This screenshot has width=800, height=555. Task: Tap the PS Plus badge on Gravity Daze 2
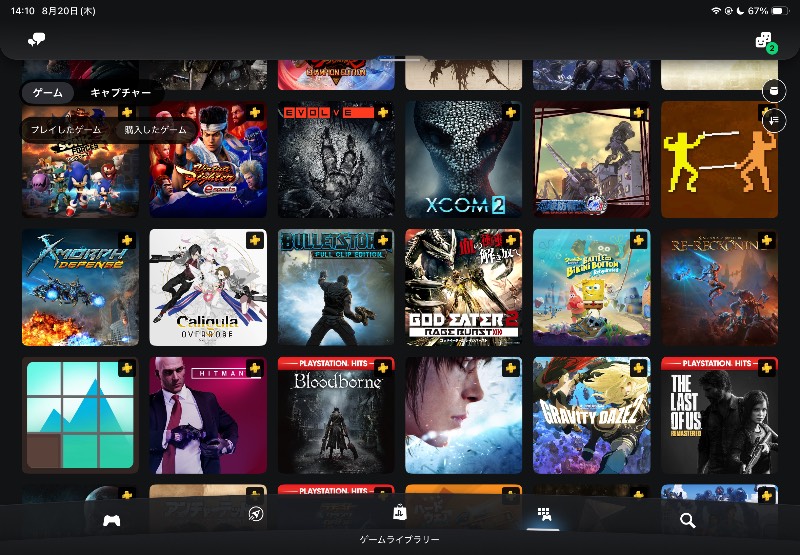pos(638,368)
